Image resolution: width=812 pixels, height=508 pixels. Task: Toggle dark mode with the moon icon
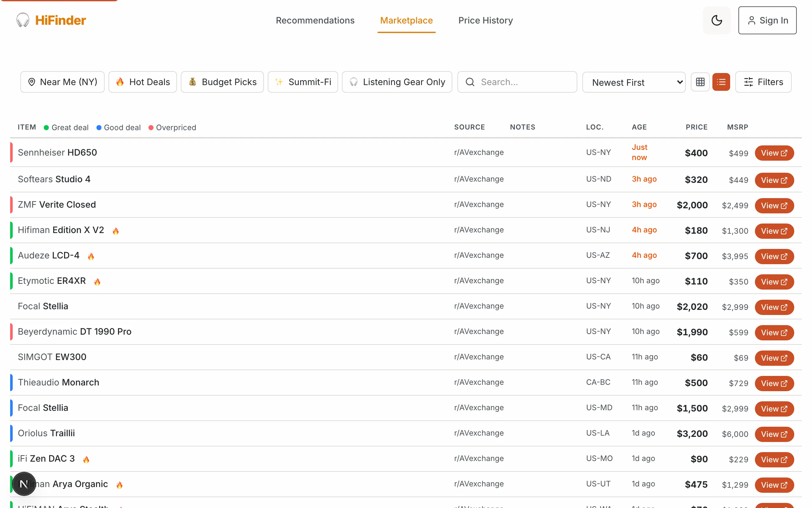click(717, 20)
